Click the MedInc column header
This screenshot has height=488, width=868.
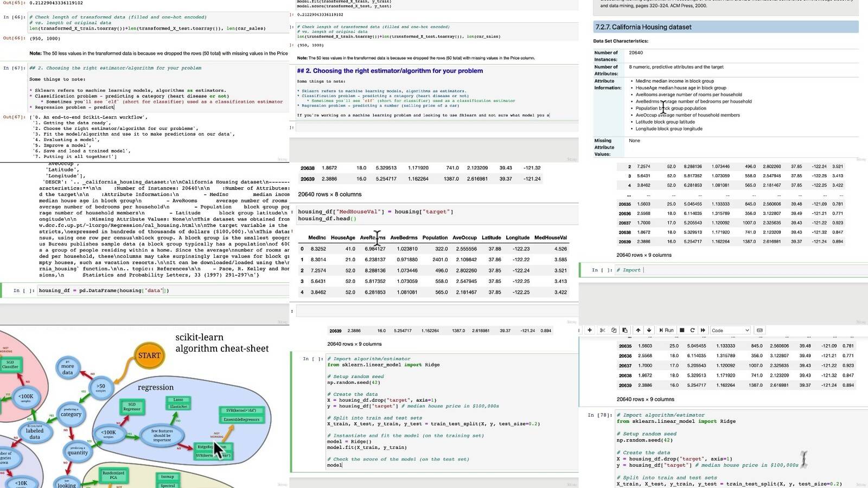click(x=317, y=237)
